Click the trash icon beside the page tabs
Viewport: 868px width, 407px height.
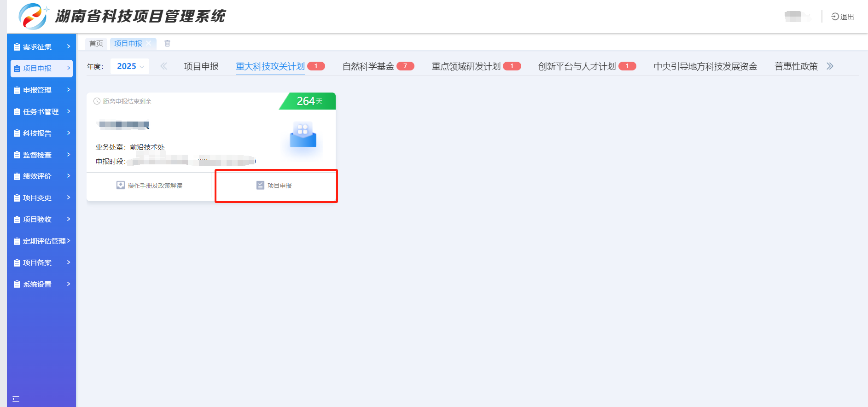pos(167,43)
